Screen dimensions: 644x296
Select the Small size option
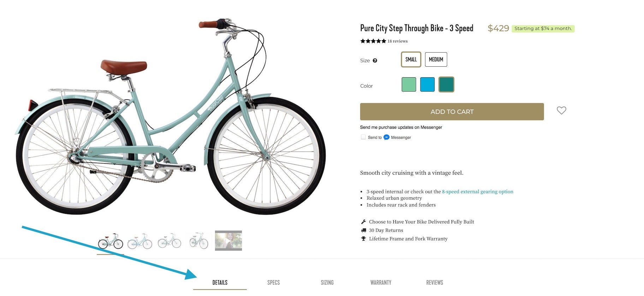point(411,60)
